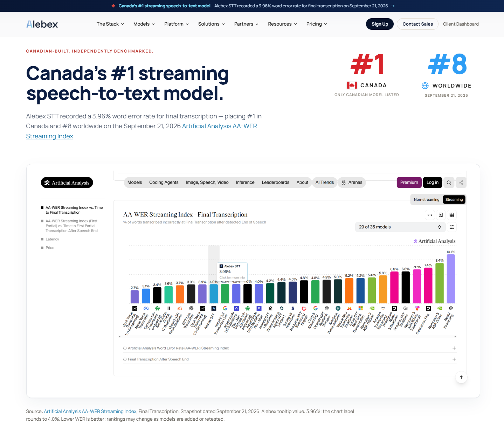Open chart filter settings sliders icon
Screen dimensions: 504x427
(452, 227)
